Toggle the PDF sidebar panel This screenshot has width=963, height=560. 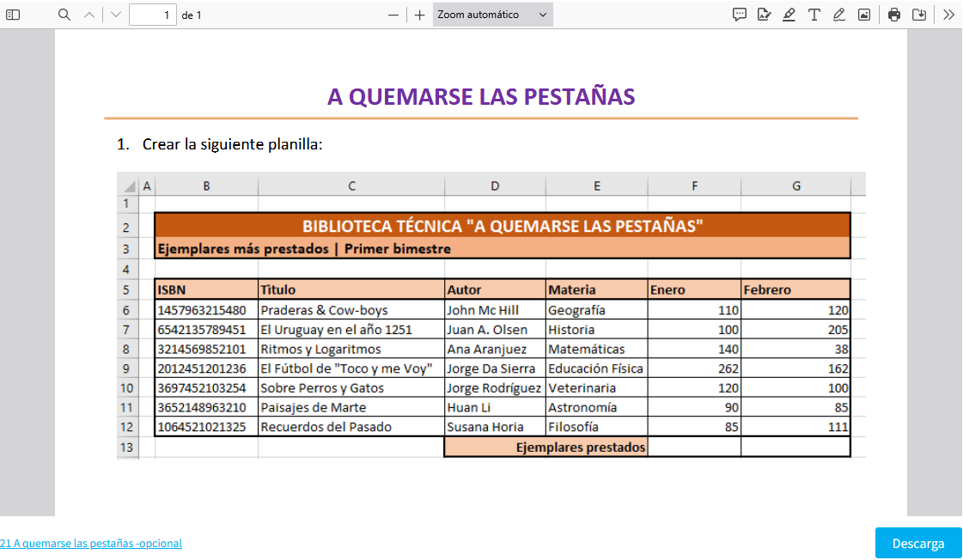click(13, 15)
